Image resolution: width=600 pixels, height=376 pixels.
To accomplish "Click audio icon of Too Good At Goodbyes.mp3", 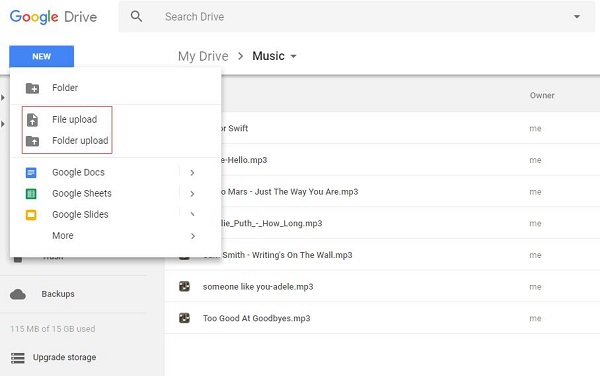I will click(184, 318).
